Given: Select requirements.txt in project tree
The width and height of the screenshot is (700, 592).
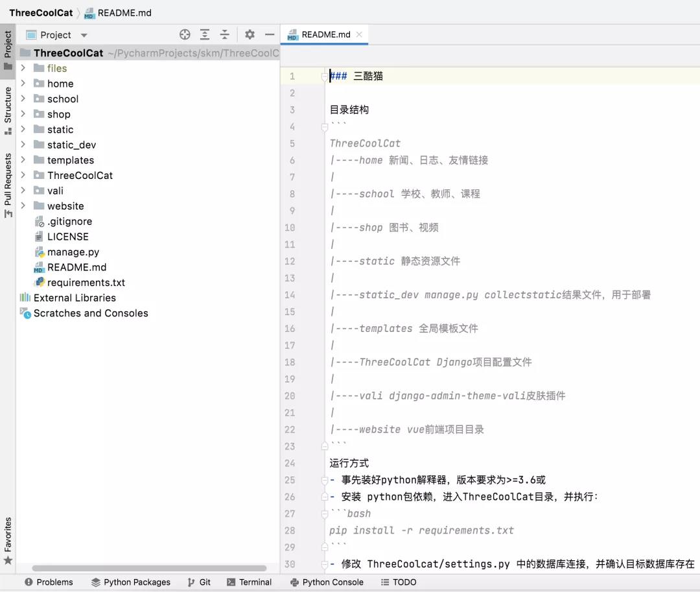Looking at the screenshot, I should [86, 283].
